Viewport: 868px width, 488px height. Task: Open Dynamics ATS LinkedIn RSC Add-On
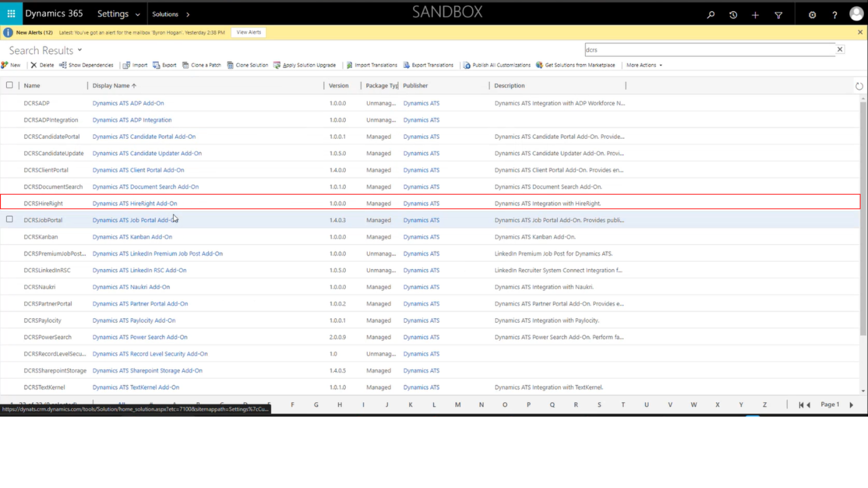pos(140,270)
